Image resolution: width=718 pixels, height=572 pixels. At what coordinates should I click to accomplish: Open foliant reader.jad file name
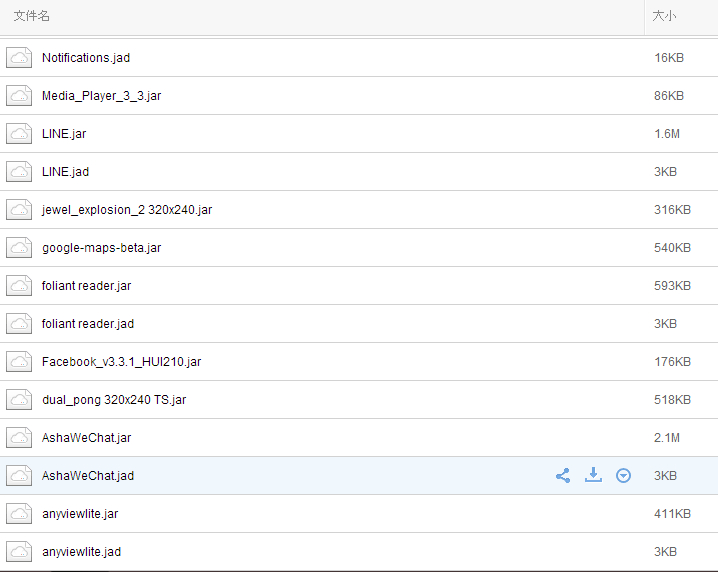coord(88,324)
